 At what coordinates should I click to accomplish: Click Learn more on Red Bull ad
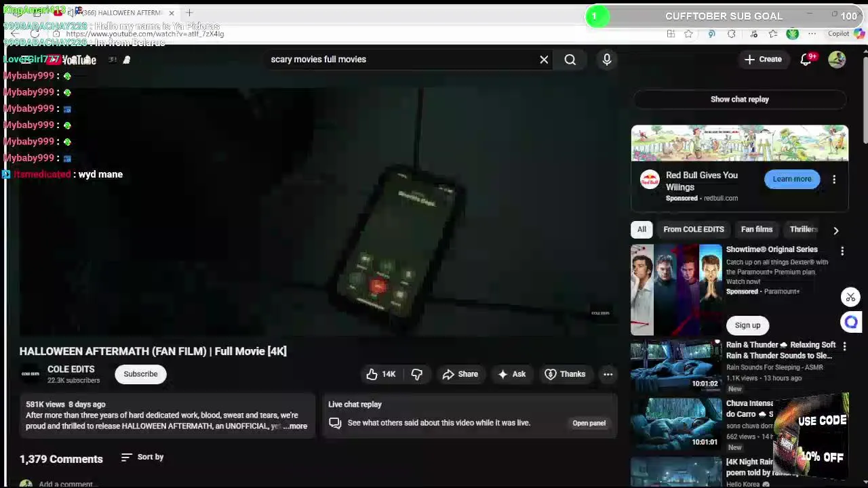(x=791, y=179)
